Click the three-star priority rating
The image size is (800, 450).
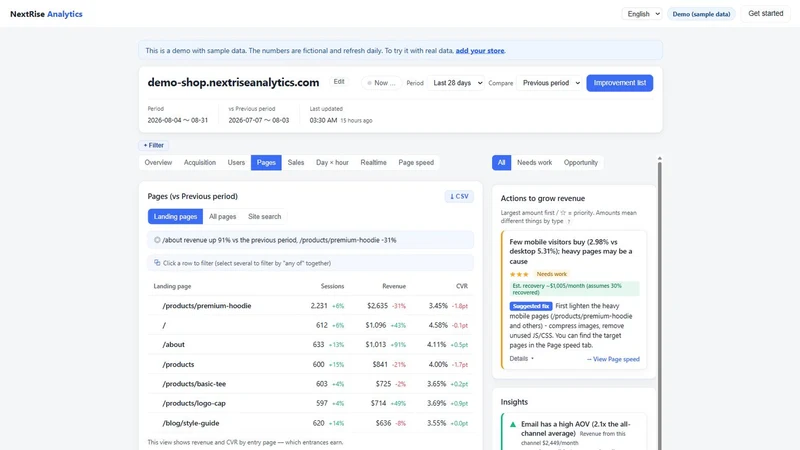click(519, 274)
